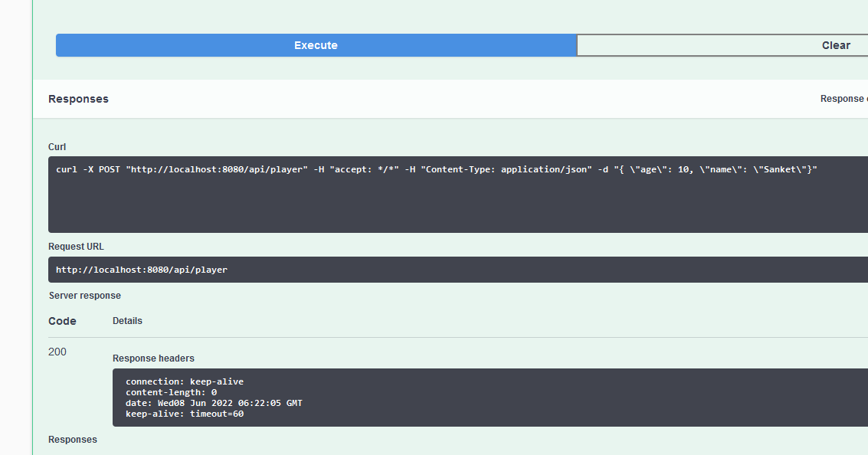Click the http://localhost:8080/api/player URL text
The image size is (868, 455).
tap(140, 270)
